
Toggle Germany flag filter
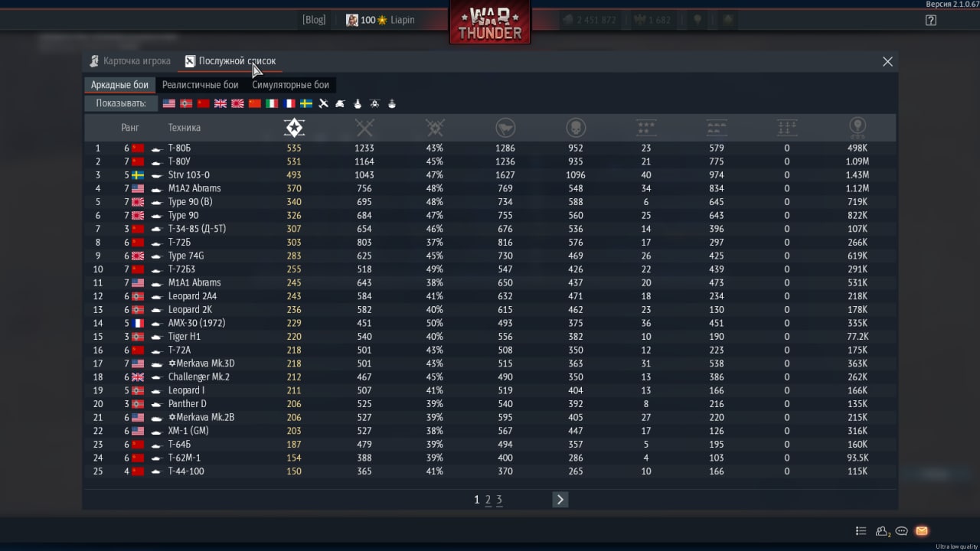(186, 103)
